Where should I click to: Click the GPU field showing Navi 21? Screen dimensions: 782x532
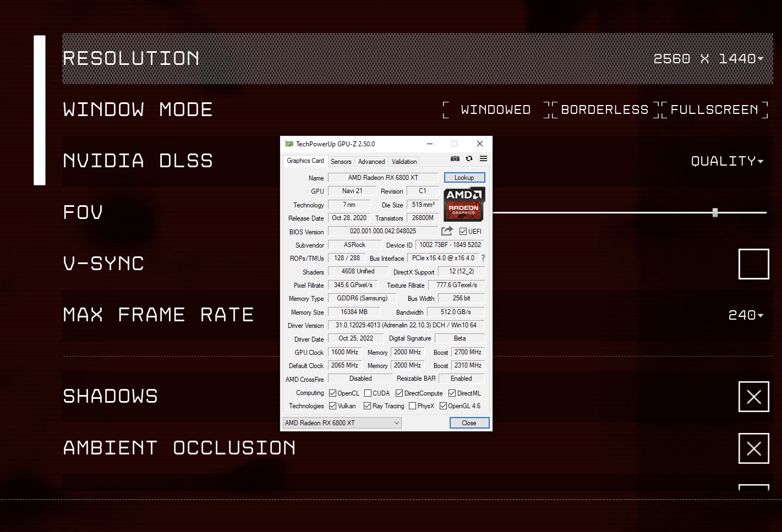(x=352, y=191)
